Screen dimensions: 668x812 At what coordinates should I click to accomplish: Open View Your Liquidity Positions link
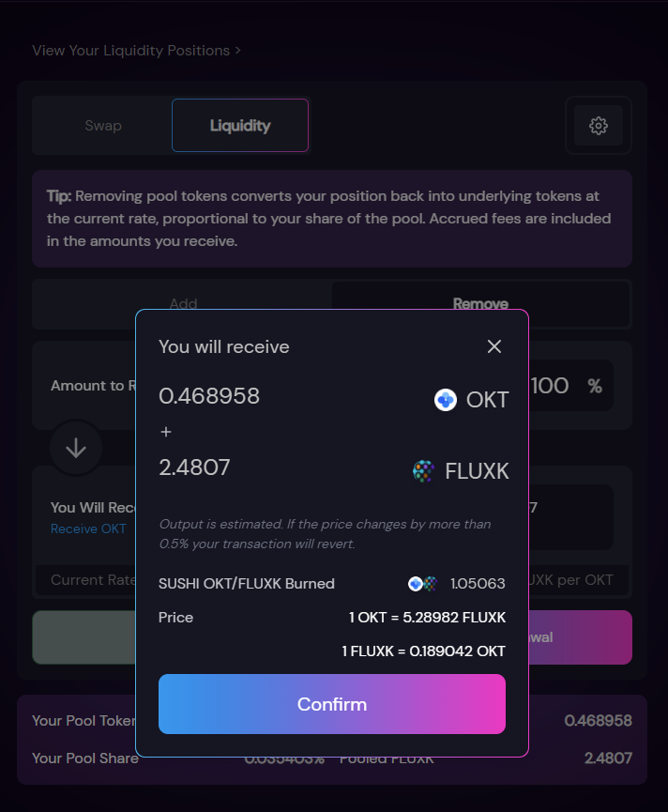136,51
